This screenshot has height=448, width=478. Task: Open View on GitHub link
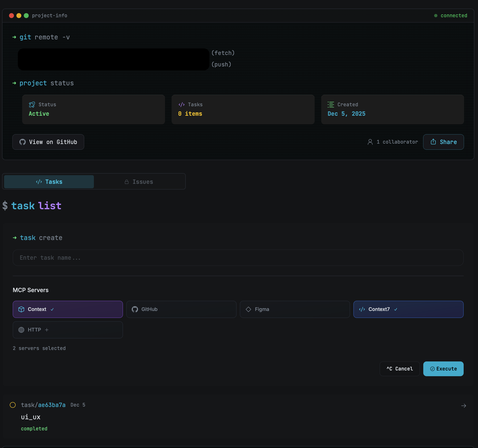48,142
